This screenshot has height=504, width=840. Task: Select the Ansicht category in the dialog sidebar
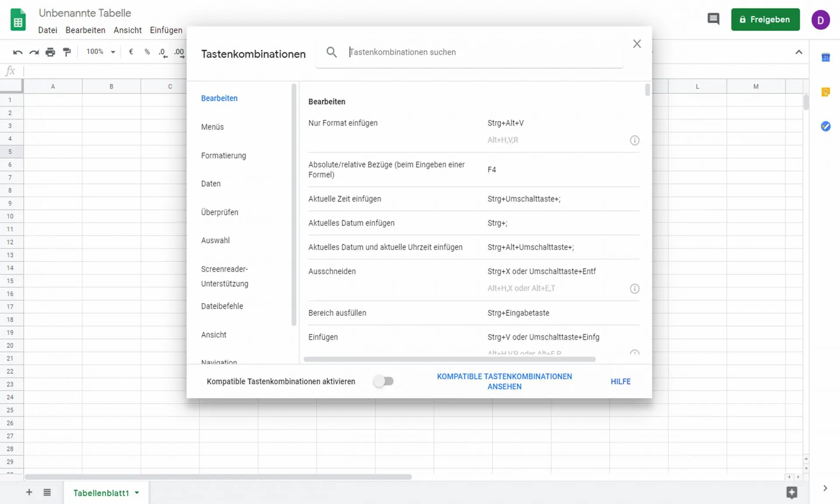213,335
